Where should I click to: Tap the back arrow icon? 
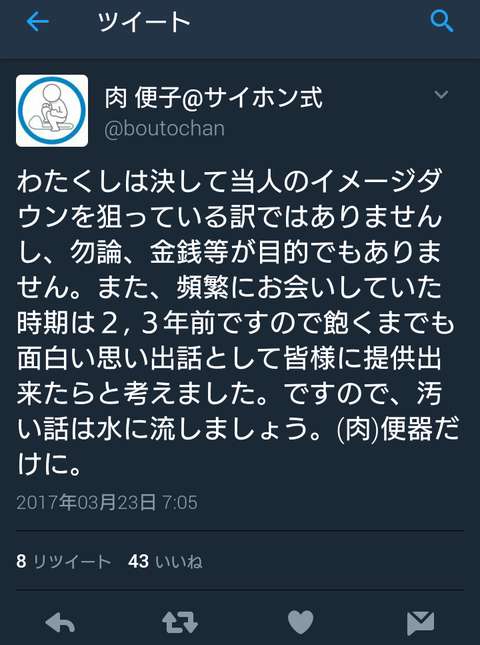tap(37, 21)
